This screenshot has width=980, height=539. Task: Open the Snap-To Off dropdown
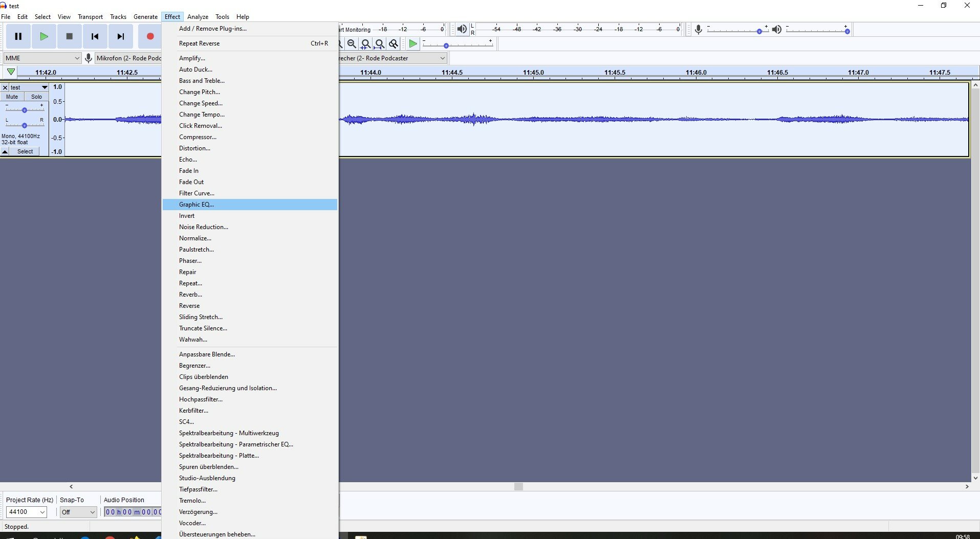point(78,512)
